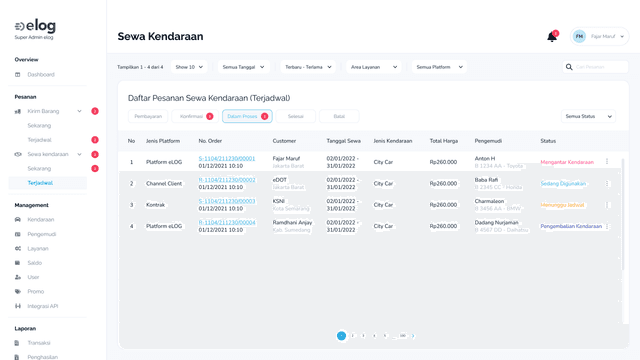This screenshot has height=360, width=640.
Task: Go to pagination page 100
Action: pos(403,336)
